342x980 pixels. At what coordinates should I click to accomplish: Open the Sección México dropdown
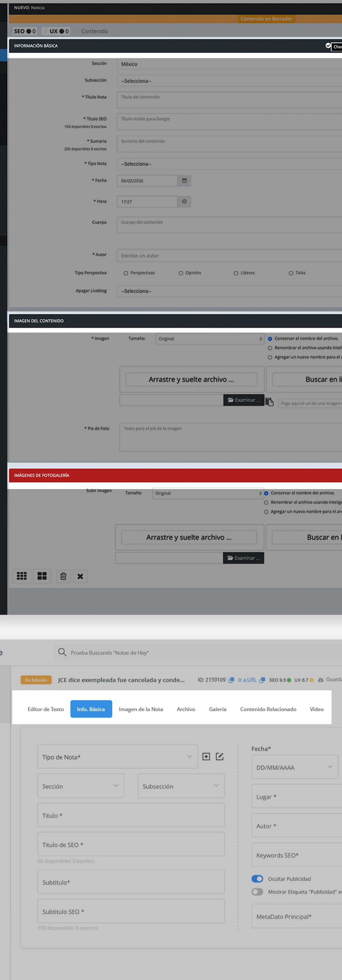tap(229, 64)
